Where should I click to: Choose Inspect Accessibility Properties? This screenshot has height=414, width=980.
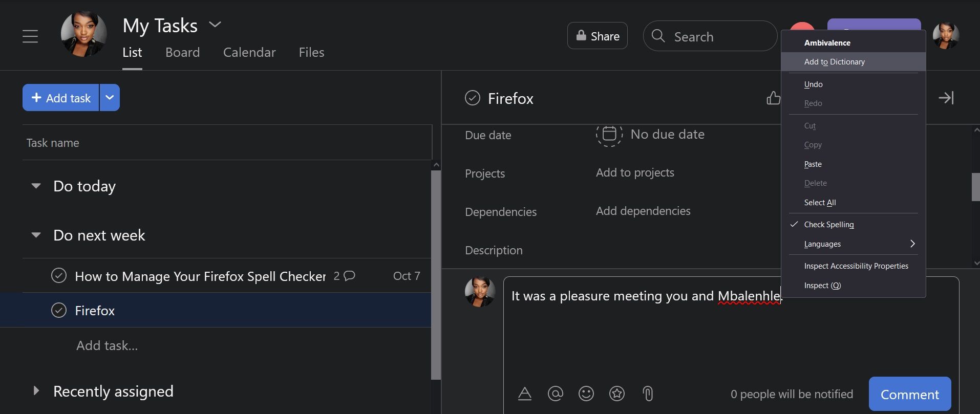pyautogui.click(x=854, y=266)
